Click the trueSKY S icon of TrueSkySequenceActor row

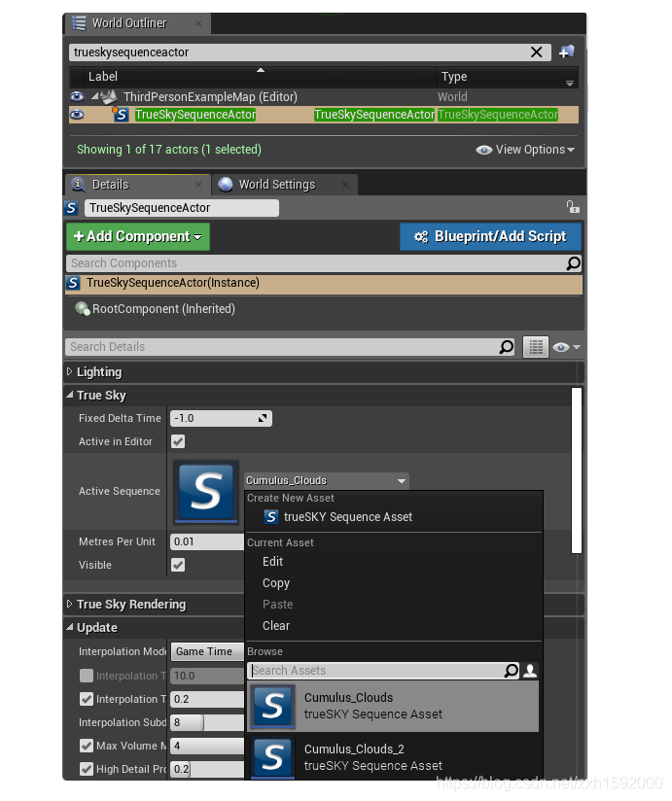[121, 115]
